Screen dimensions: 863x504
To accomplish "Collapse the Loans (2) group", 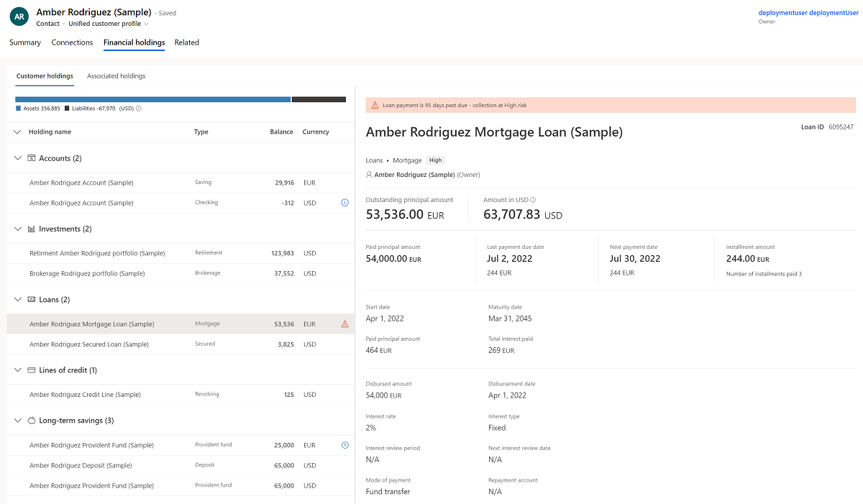I will pos(16,299).
